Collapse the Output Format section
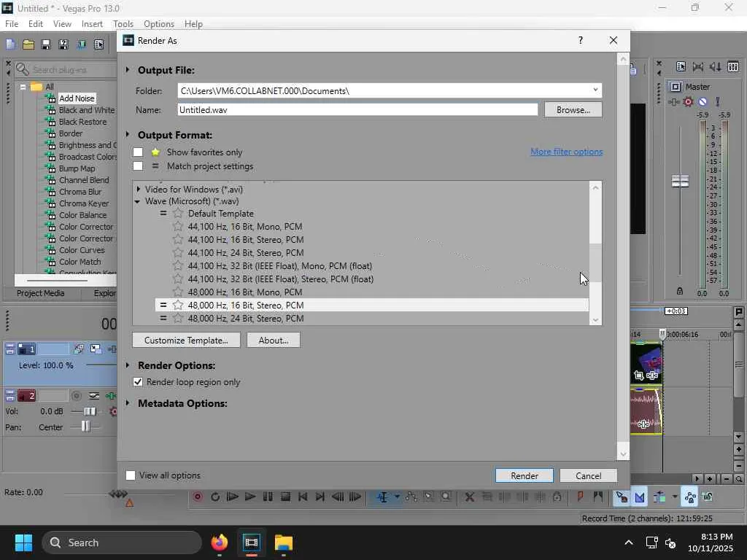Screen dimensions: 747x560 128,135
